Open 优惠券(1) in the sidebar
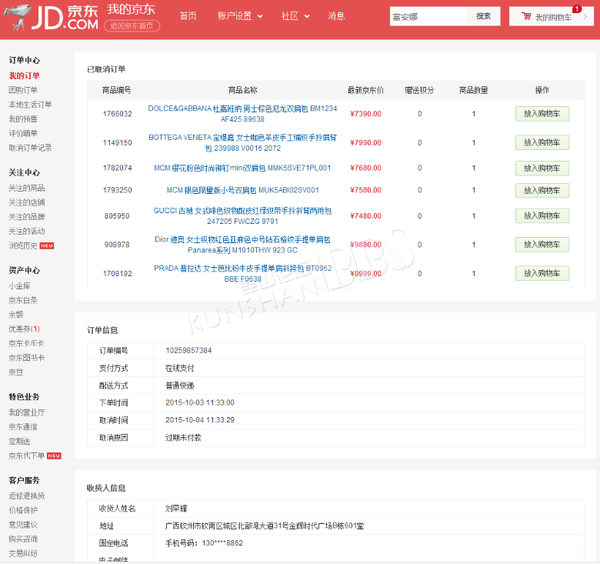Image resolution: width=600 pixels, height=564 pixels. pyautogui.click(x=24, y=329)
